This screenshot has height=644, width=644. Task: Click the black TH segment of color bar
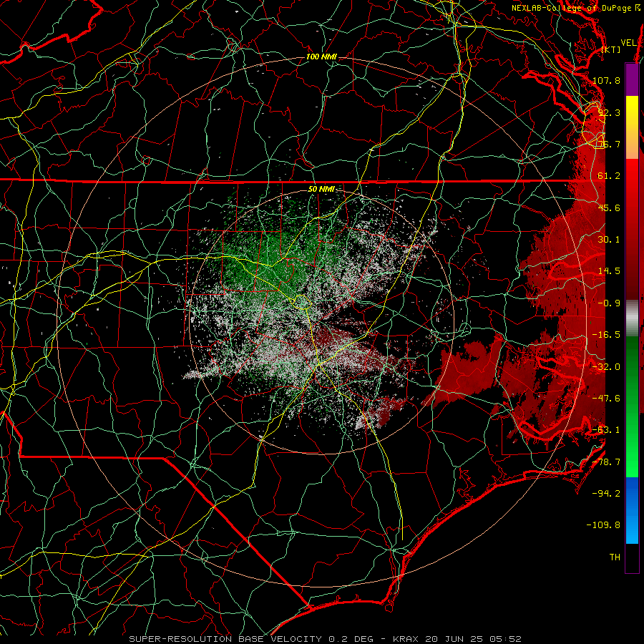pyautogui.click(x=632, y=557)
